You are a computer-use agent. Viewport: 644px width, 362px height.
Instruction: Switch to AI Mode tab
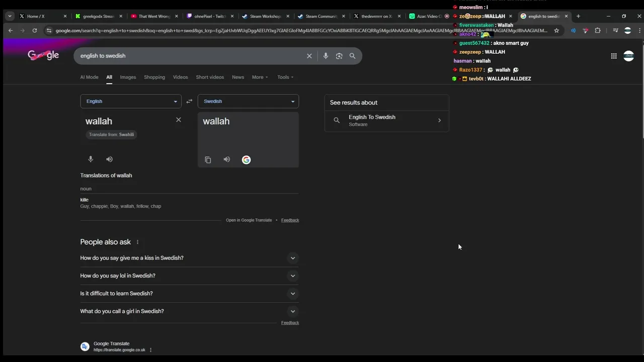(89, 77)
